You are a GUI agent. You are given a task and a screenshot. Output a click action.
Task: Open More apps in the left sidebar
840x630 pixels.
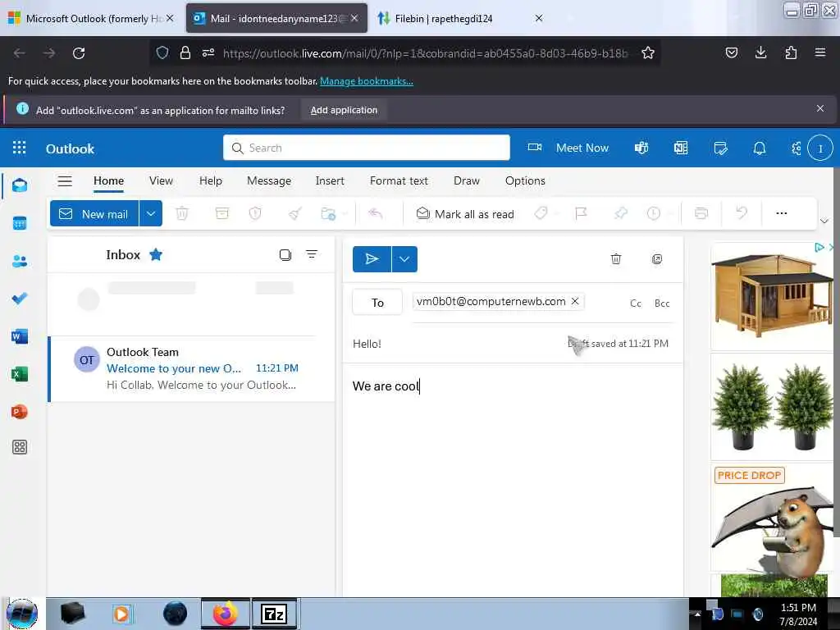pyautogui.click(x=20, y=447)
